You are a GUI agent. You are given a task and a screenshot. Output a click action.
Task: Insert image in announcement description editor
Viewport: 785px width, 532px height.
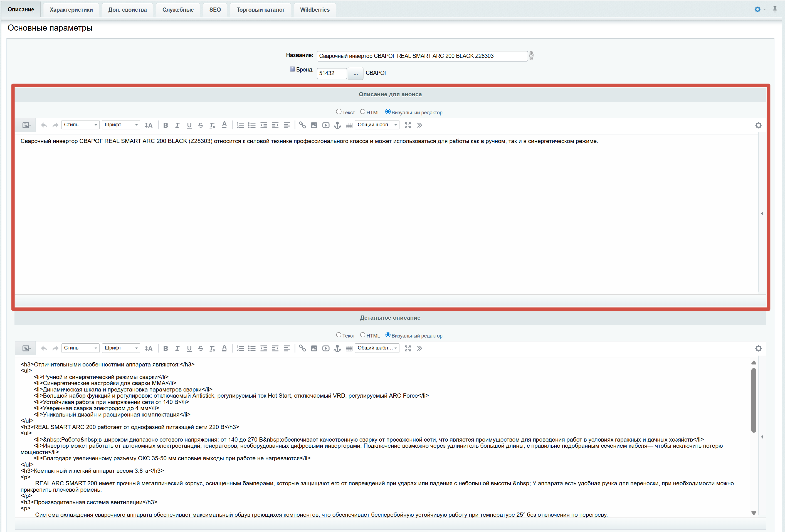click(314, 125)
